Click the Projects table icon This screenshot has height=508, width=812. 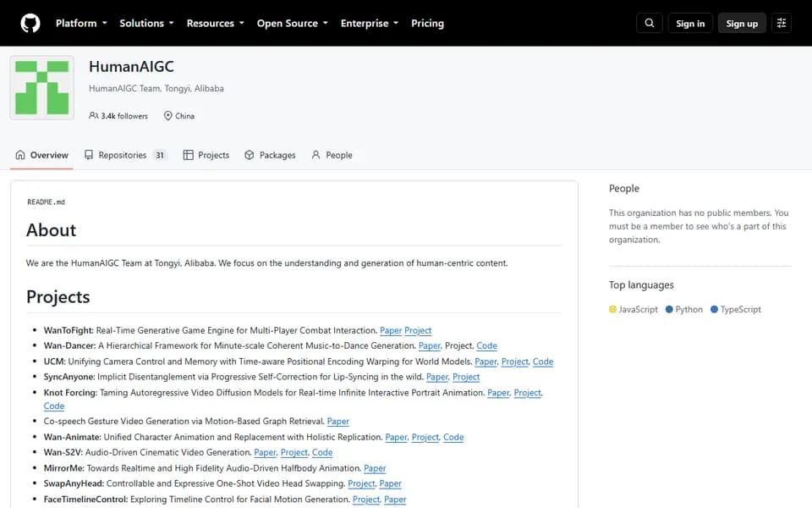188,155
